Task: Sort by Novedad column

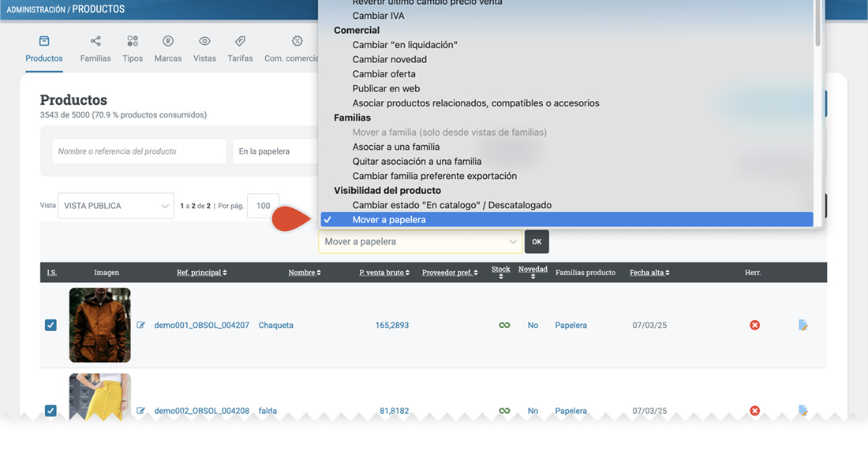Action: click(x=533, y=272)
